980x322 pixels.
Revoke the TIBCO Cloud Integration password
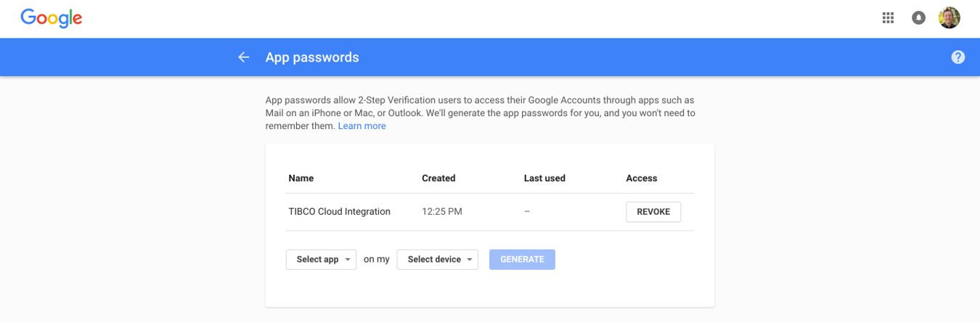pyautogui.click(x=653, y=212)
